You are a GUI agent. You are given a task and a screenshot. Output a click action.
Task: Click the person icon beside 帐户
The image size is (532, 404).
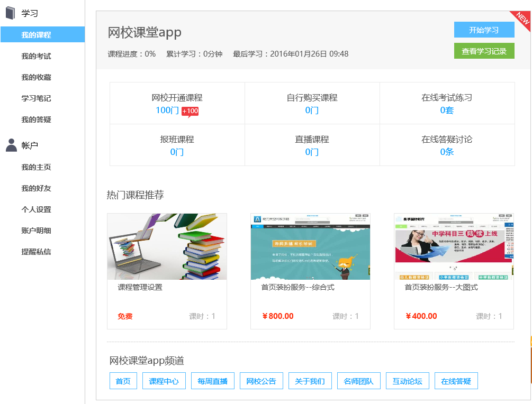pyautogui.click(x=11, y=145)
